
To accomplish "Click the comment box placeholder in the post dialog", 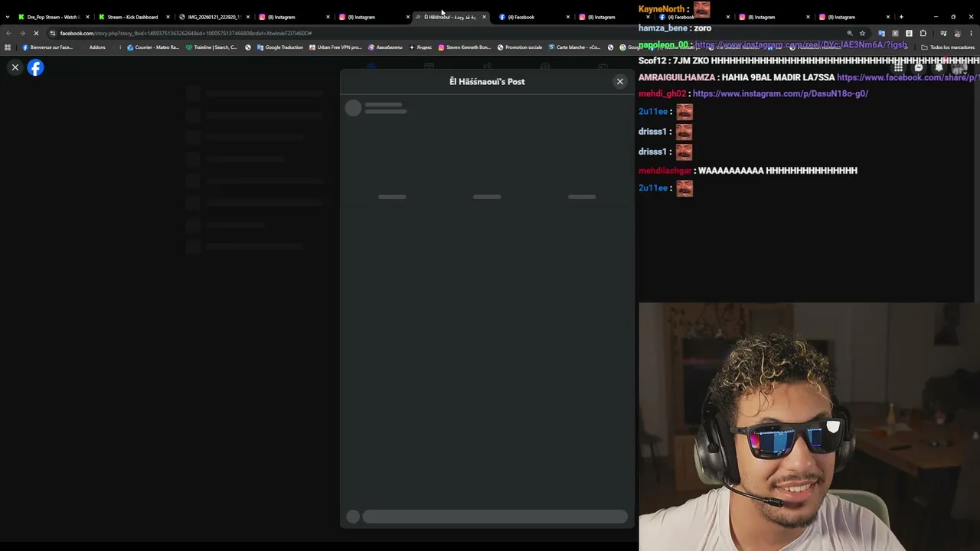I will [x=495, y=517].
